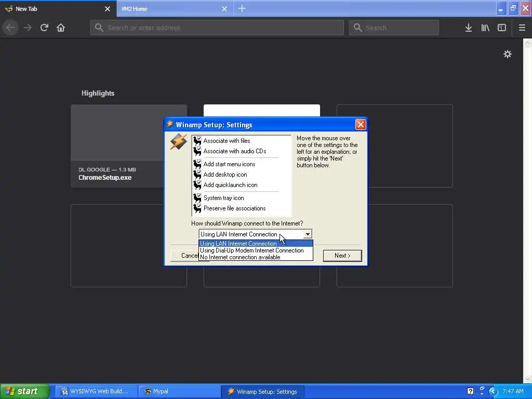
Task: Open ChromeSetup.exe highlight card
Action: (x=117, y=146)
